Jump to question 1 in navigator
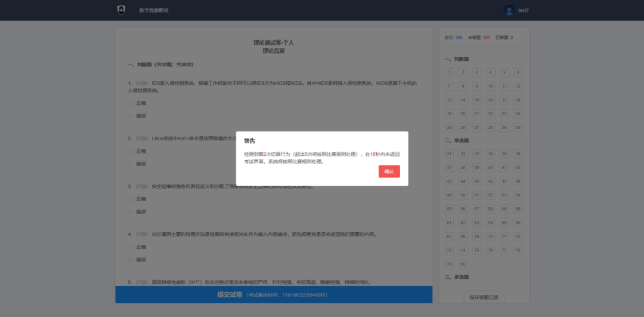Image resolution: width=644 pixels, height=317 pixels. [448, 72]
